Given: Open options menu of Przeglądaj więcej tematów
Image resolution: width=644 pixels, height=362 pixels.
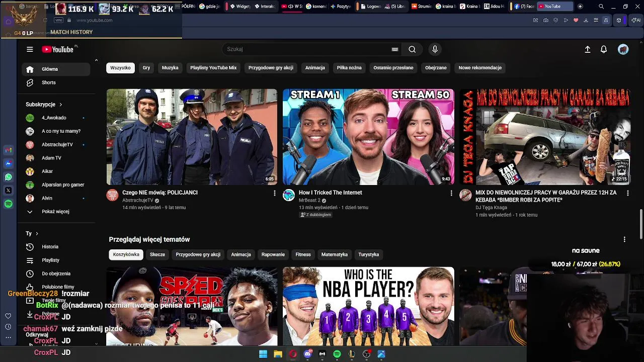Looking at the screenshot, I should click(x=624, y=239).
